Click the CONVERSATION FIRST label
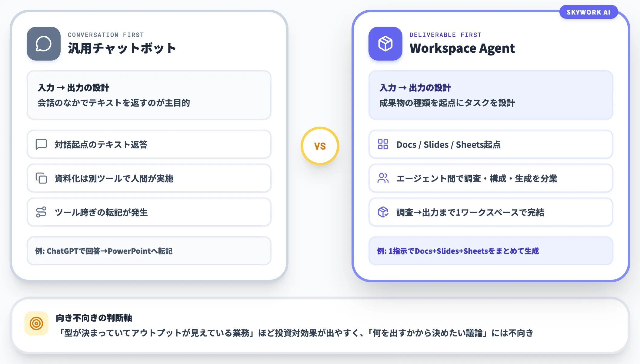This screenshot has width=640, height=364. [106, 35]
